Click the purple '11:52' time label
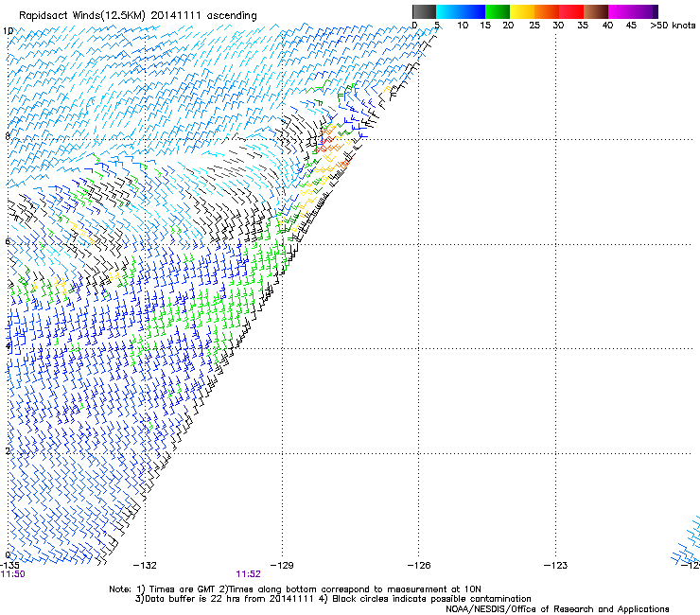 tap(248, 574)
